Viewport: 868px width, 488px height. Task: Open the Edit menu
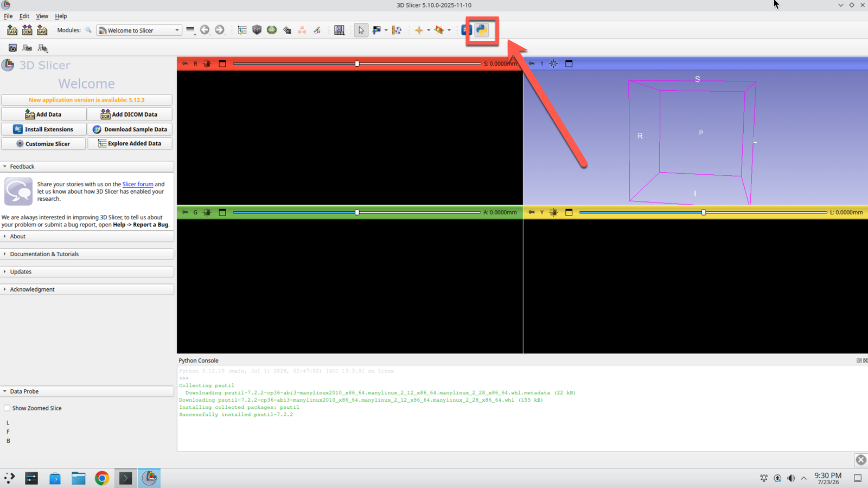tap(24, 16)
